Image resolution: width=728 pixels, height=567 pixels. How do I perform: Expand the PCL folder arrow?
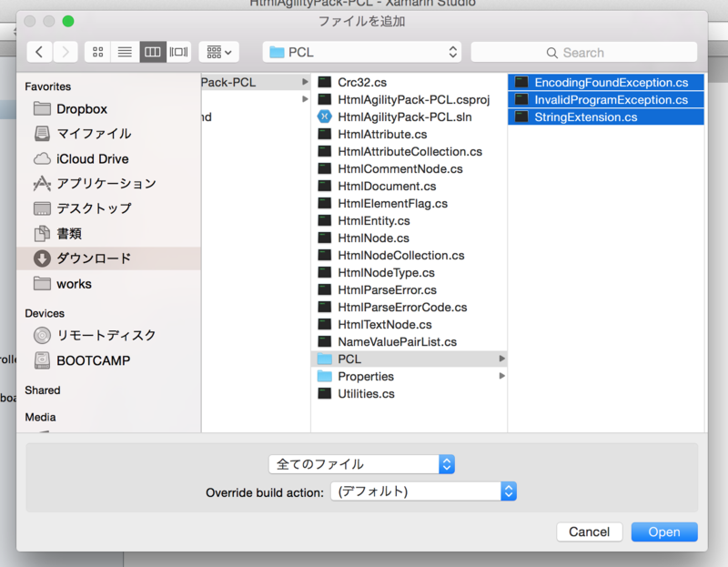(x=501, y=359)
